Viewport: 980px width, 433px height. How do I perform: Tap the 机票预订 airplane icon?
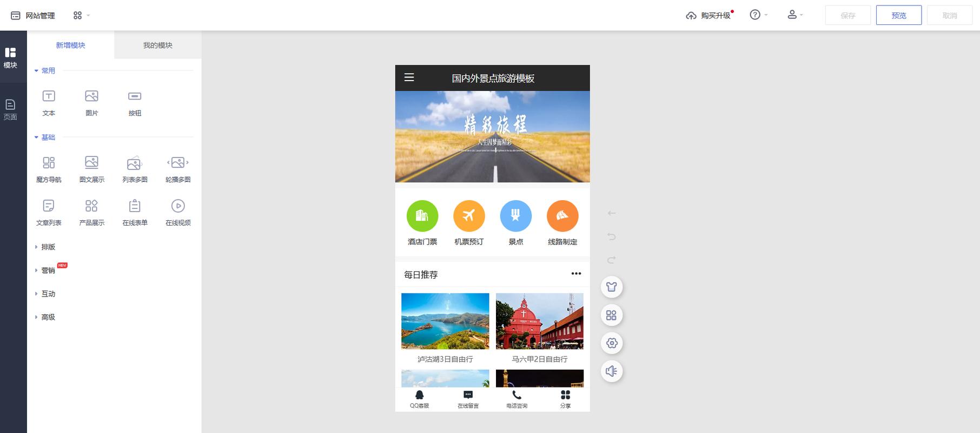469,216
